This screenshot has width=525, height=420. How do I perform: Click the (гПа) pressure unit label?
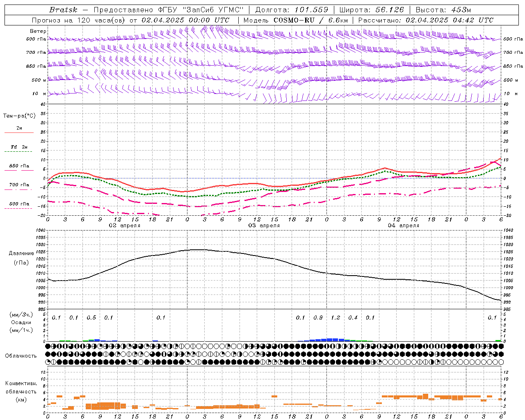(x=21, y=262)
